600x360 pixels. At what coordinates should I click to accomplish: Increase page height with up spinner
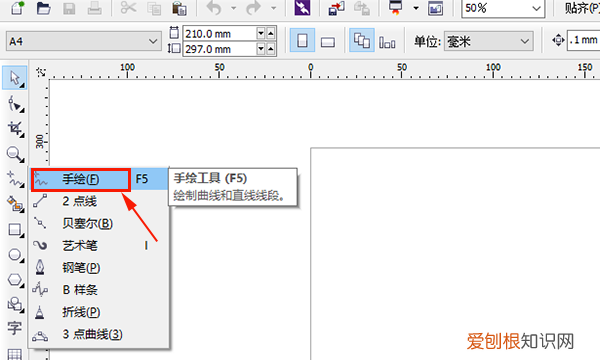pyautogui.click(x=271, y=49)
